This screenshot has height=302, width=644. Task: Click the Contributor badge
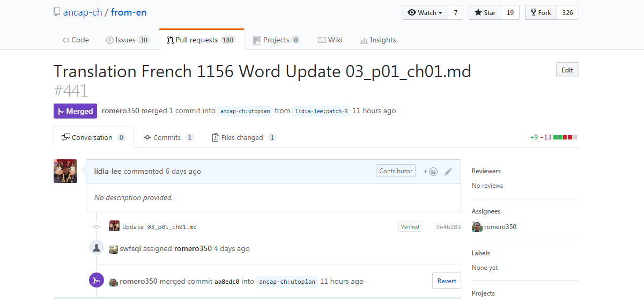(x=396, y=171)
